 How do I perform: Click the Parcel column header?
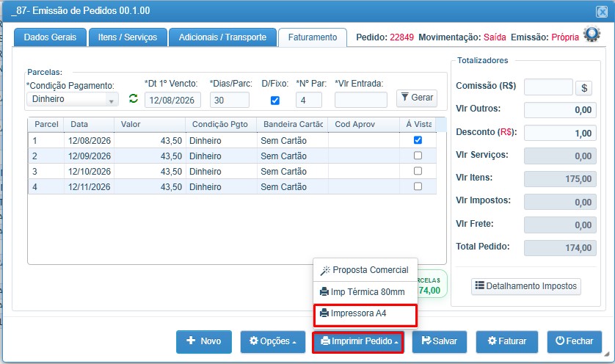tap(46, 124)
